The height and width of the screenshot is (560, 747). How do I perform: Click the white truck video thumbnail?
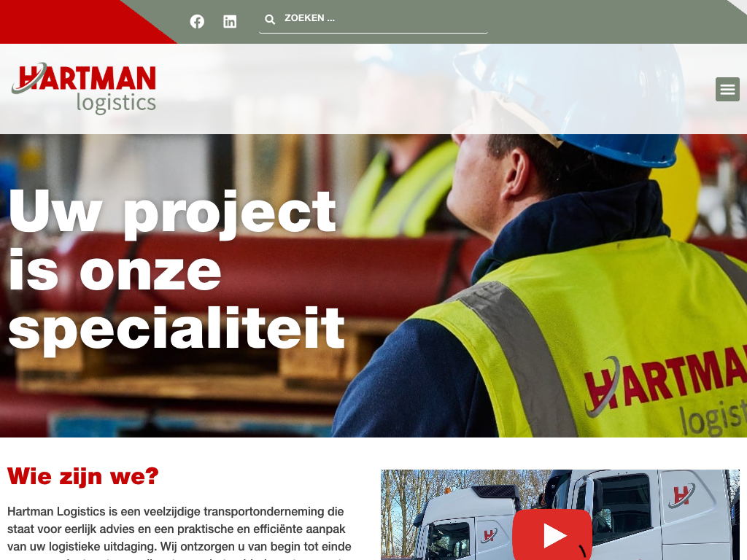(x=560, y=515)
